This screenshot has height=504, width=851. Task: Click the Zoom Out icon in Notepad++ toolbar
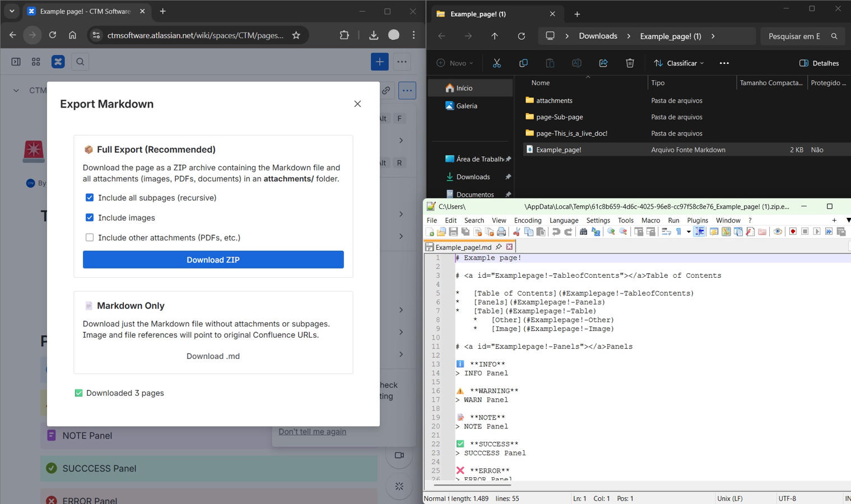[x=623, y=232]
